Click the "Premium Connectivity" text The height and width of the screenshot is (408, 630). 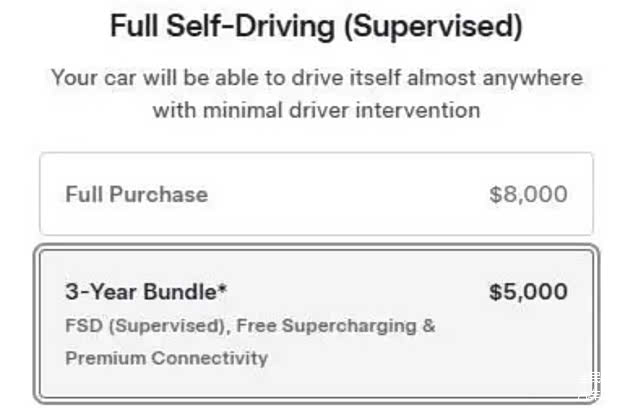coord(166,357)
